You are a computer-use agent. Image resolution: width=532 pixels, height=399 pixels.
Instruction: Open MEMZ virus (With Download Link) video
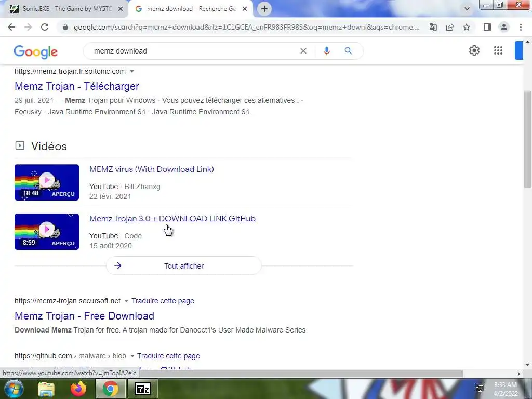(x=152, y=169)
